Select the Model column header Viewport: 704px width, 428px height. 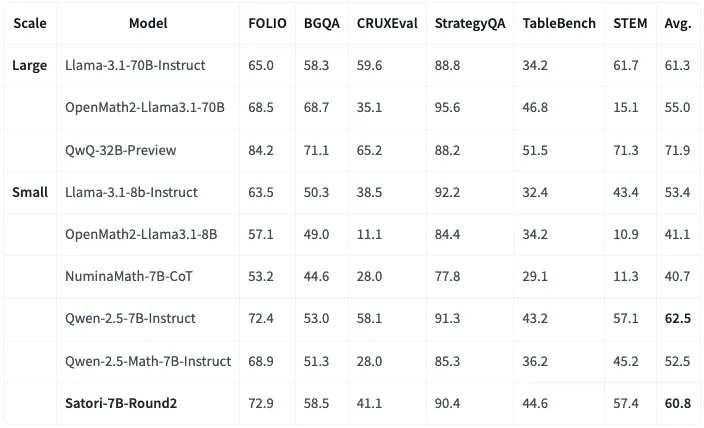[x=148, y=23]
